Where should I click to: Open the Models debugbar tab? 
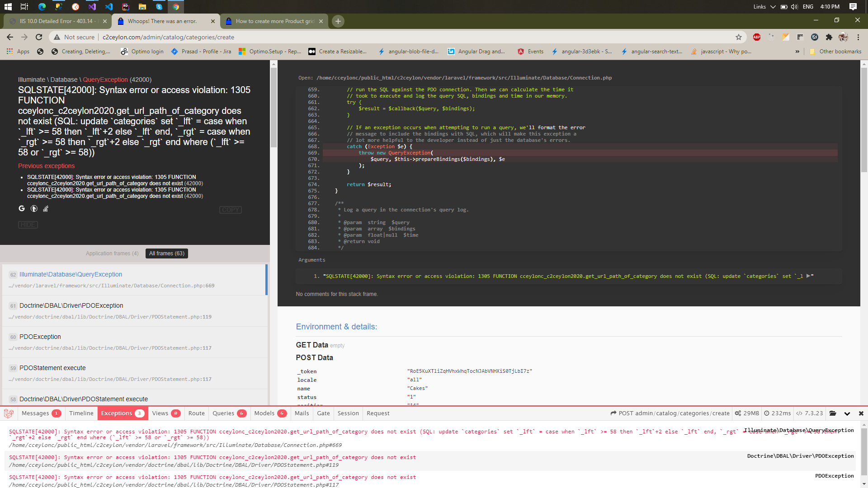coord(270,413)
